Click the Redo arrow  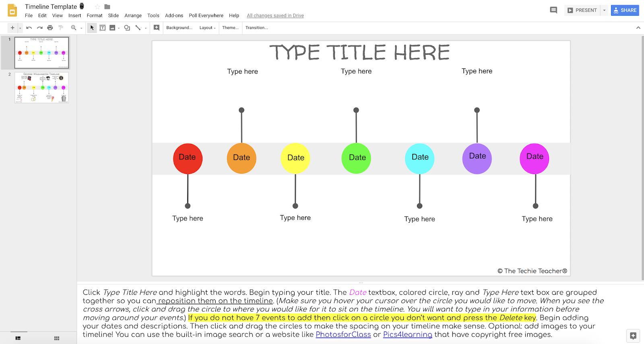click(39, 28)
